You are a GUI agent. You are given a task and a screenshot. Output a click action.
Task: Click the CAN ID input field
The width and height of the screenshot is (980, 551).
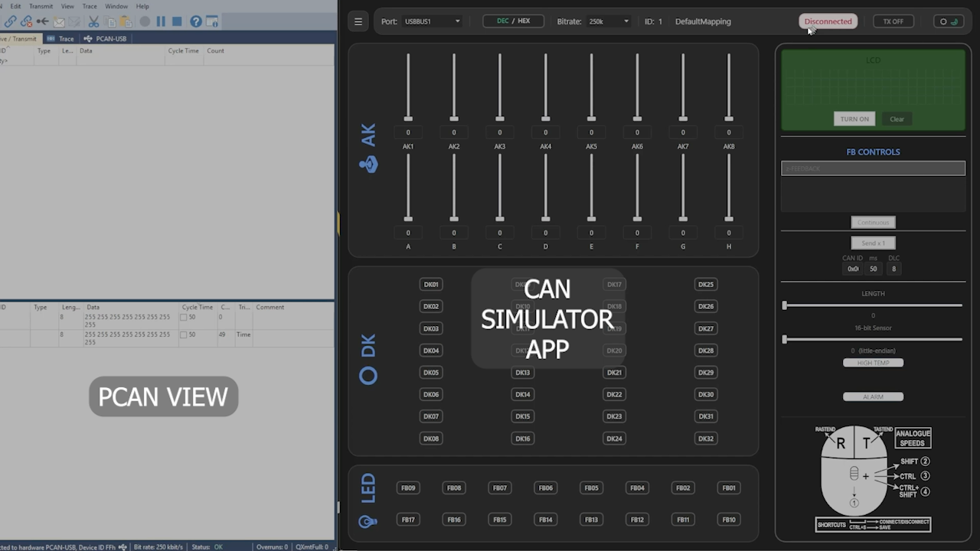click(x=853, y=269)
